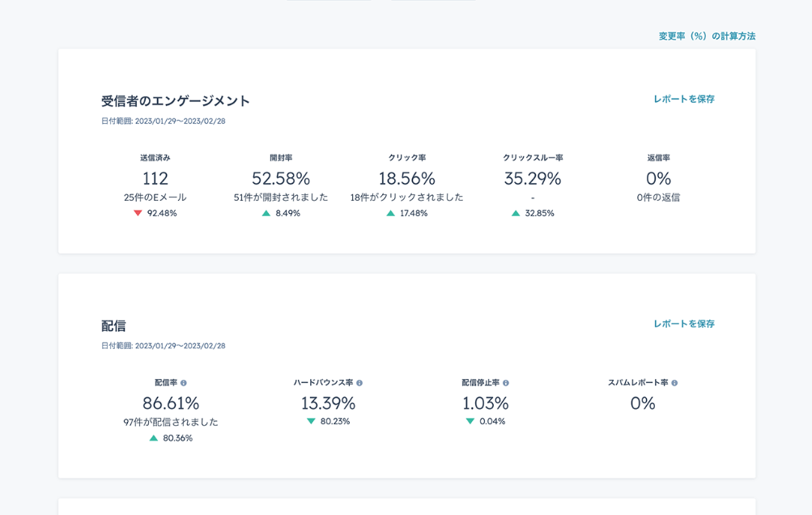Click the 80.36% change value
This screenshot has width=812, height=515.
177,438
